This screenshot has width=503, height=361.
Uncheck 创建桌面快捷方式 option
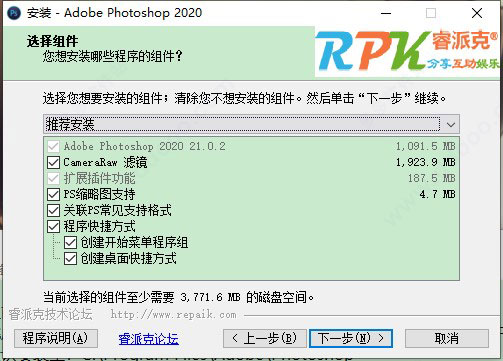(70, 258)
